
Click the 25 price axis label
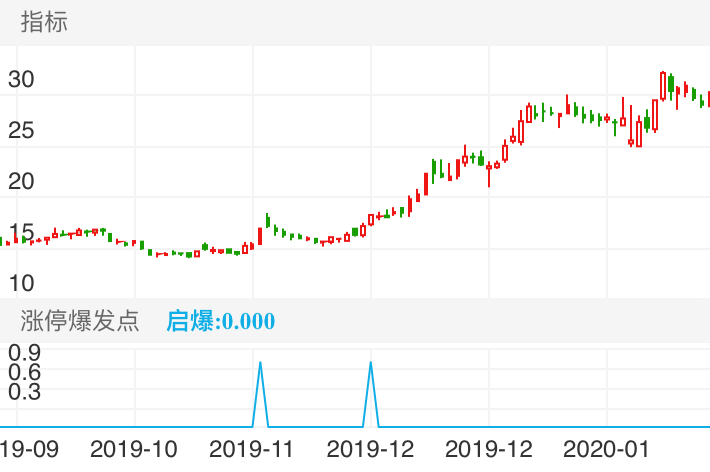pos(21,130)
